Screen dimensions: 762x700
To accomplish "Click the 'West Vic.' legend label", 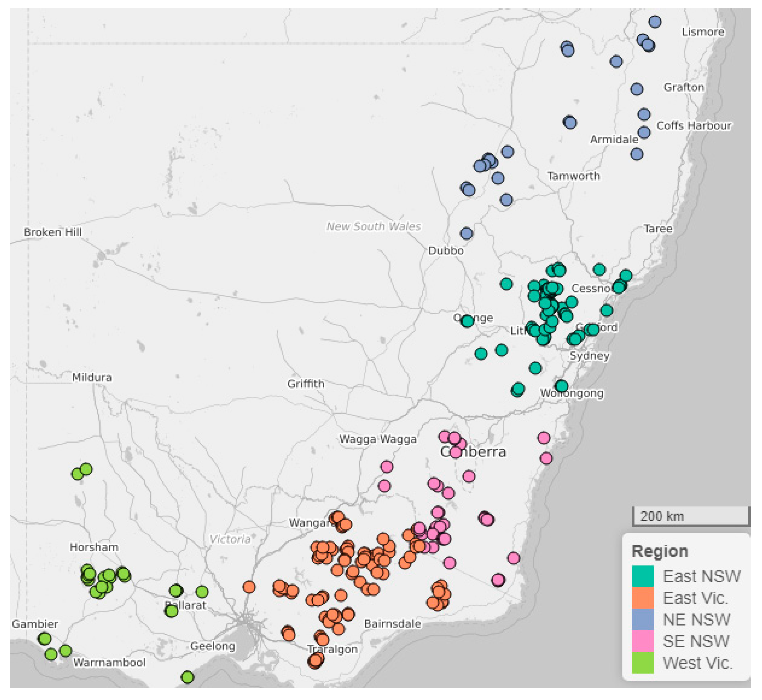I will point(698,662).
